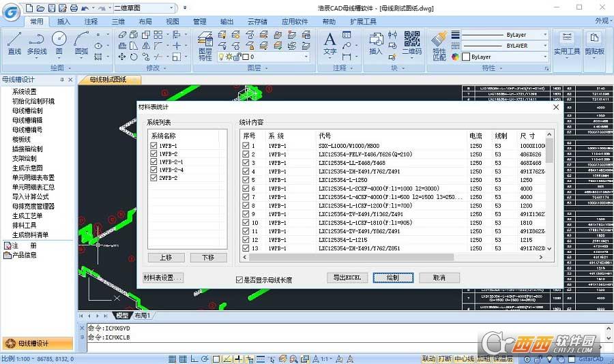Click the 导出EXCEL button
Viewport: 614px width, 364px height.
pos(347,277)
